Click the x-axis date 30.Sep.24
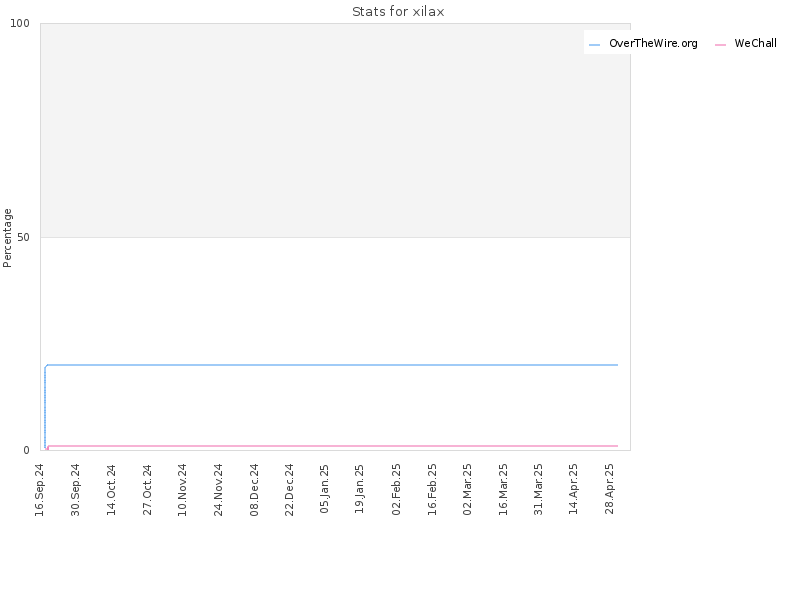Image resolution: width=800 pixels, height=600 pixels. click(x=76, y=490)
